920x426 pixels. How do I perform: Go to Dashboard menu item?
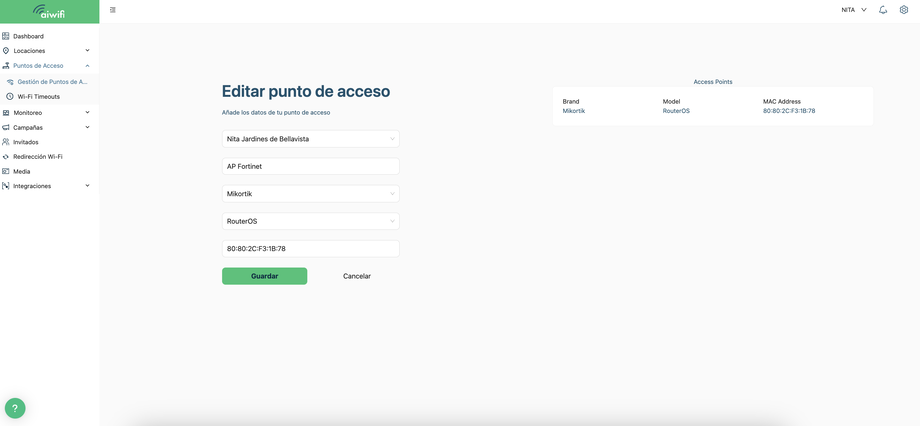pos(28,36)
